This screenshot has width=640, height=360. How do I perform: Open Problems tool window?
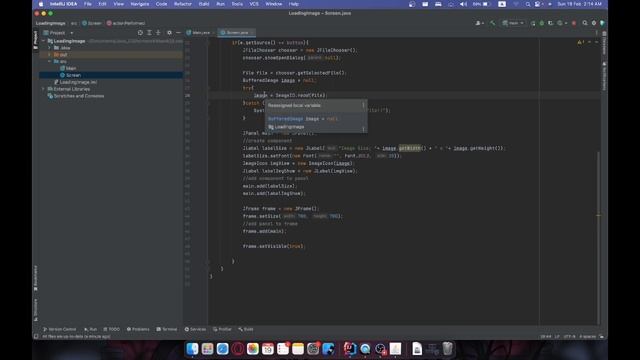pyautogui.click(x=138, y=329)
